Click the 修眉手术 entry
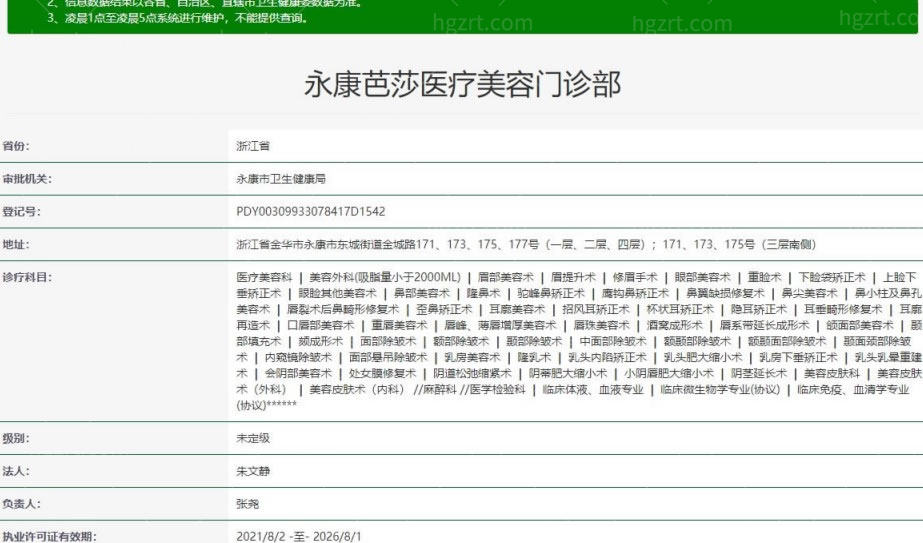Screen dimensions: 923x543 coord(635,277)
